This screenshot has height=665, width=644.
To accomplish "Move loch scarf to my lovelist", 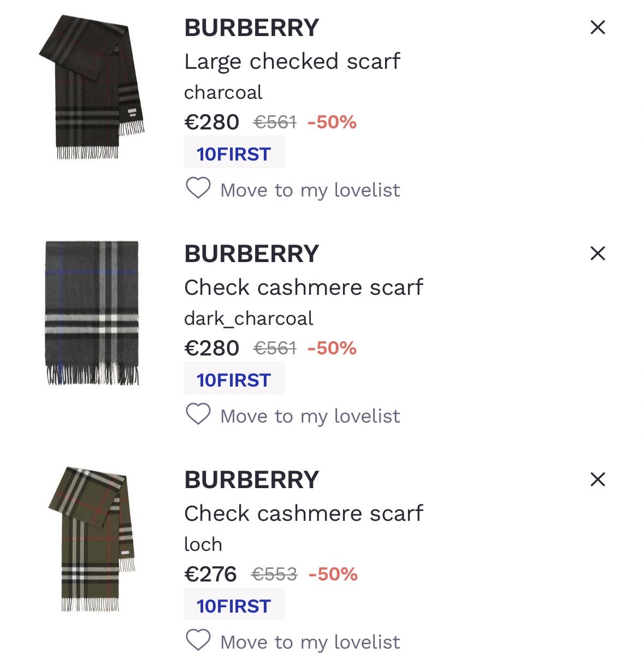I will click(x=310, y=642).
